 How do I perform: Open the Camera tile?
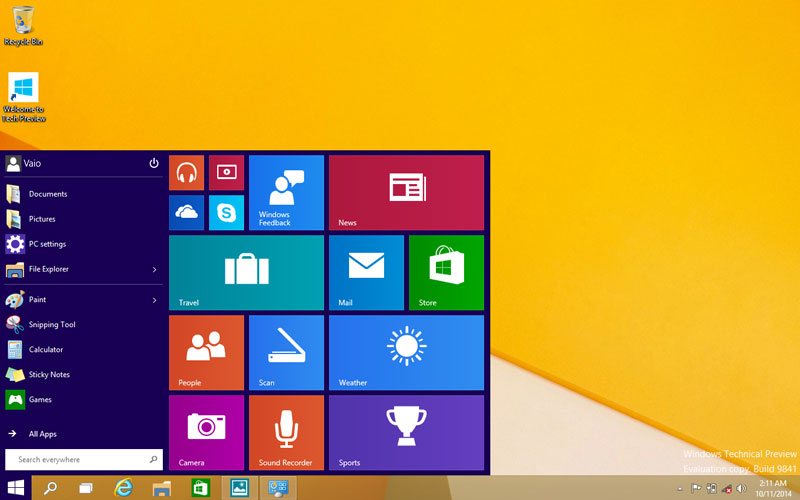(x=206, y=433)
